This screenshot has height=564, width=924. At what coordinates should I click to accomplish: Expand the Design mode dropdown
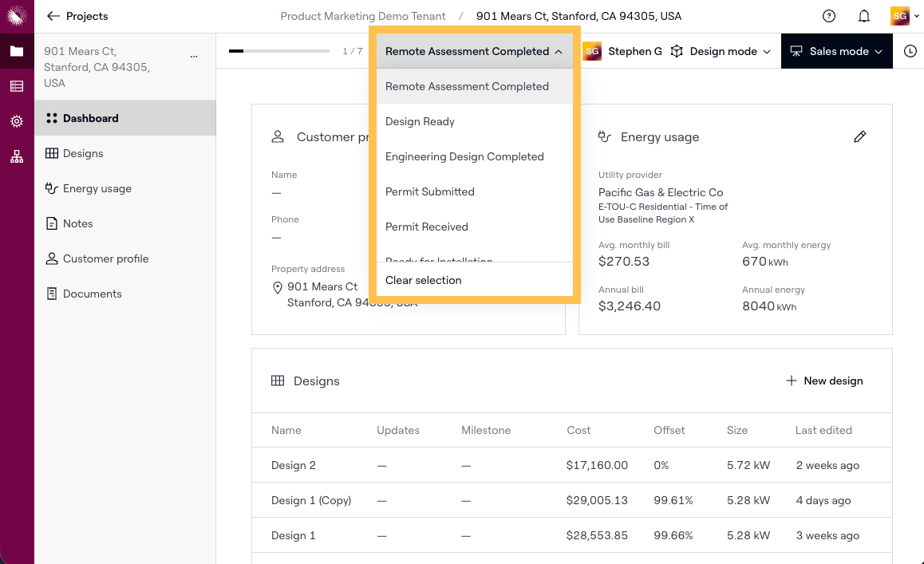coord(721,51)
